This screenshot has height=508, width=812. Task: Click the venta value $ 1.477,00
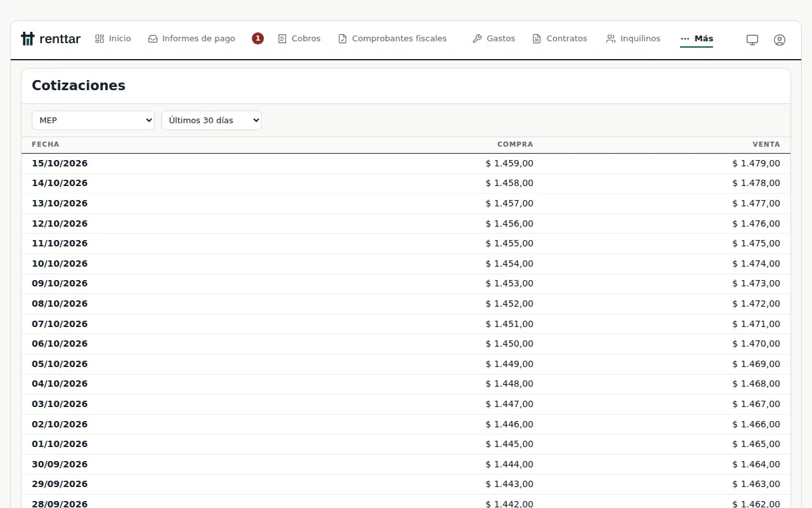click(x=756, y=203)
